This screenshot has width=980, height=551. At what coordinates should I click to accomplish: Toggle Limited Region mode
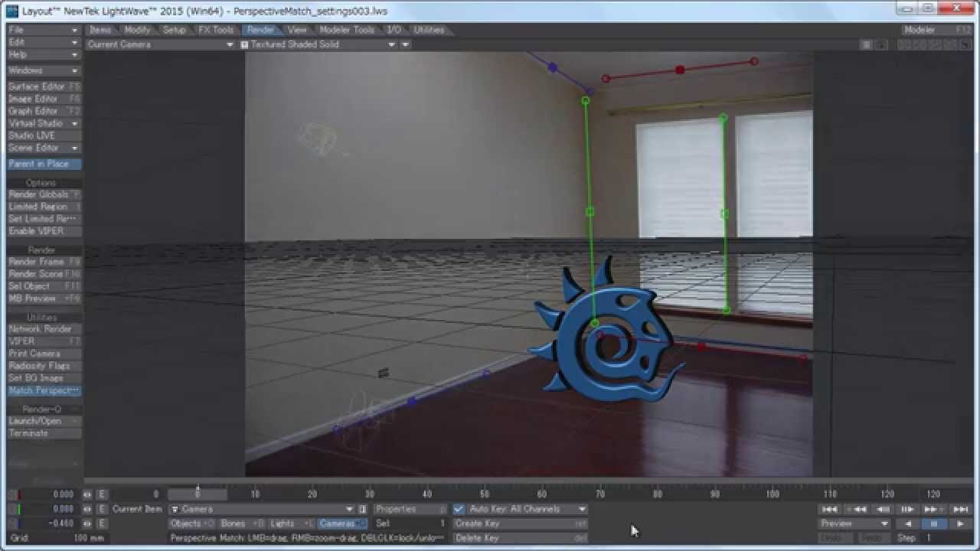44,207
